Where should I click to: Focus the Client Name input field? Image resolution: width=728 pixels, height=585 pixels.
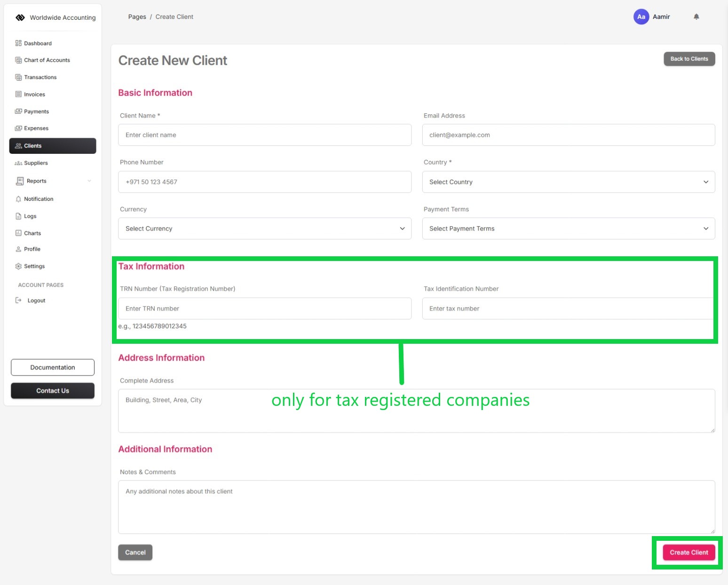264,135
